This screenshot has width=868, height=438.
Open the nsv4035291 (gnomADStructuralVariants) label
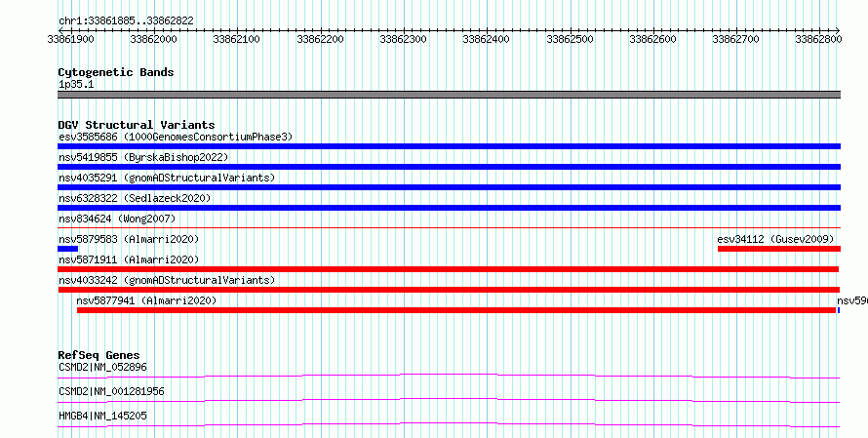point(167,178)
